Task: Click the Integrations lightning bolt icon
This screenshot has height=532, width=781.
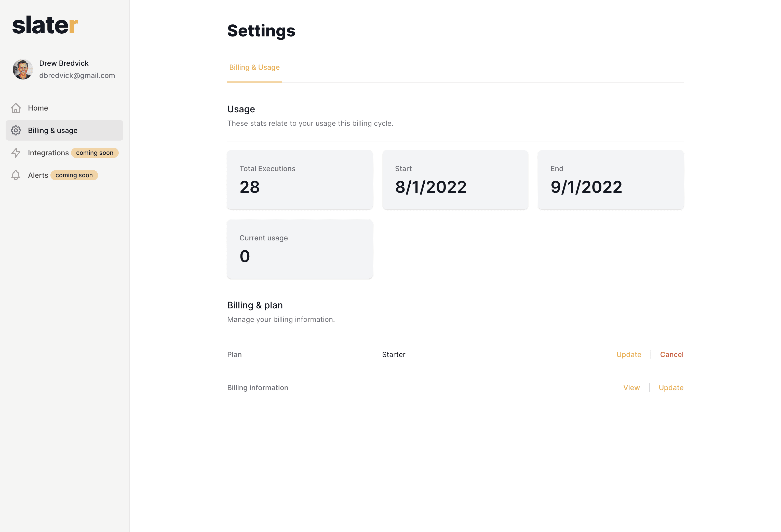Action: coord(16,153)
